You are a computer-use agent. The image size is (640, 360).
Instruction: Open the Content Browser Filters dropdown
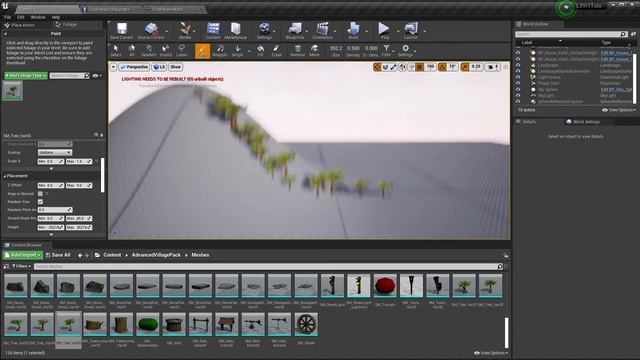(x=21, y=267)
